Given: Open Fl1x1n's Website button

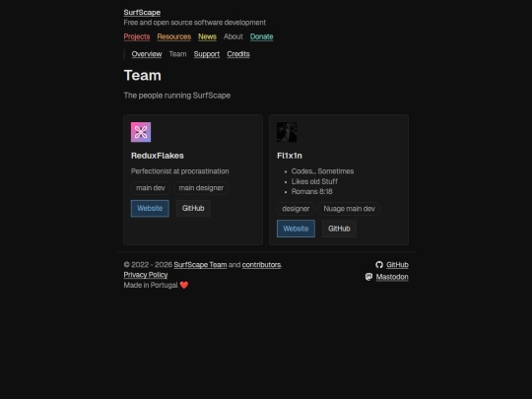Looking at the screenshot, I should point(296,229).
